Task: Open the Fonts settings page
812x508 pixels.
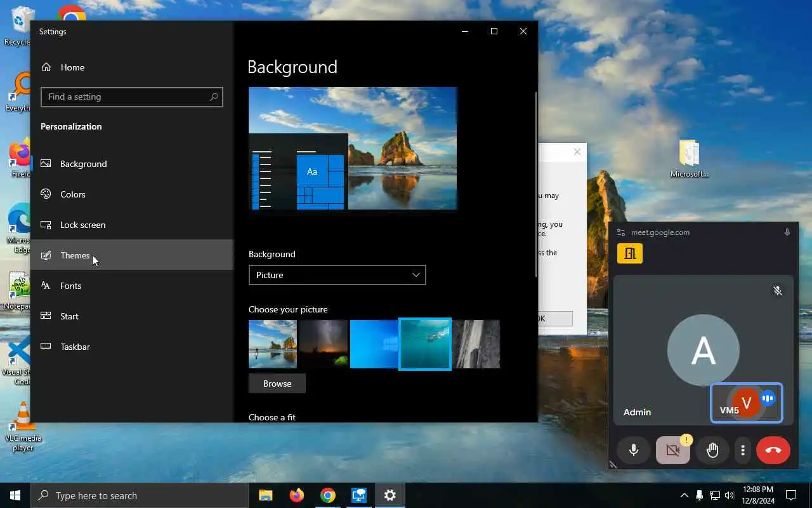Action: (x=132, y=286)
